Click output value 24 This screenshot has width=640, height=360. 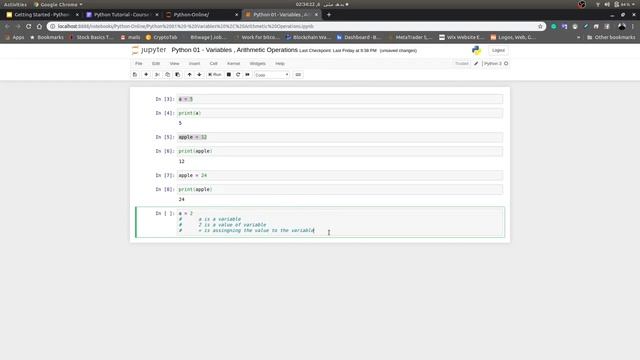click(x=182, y=200)
